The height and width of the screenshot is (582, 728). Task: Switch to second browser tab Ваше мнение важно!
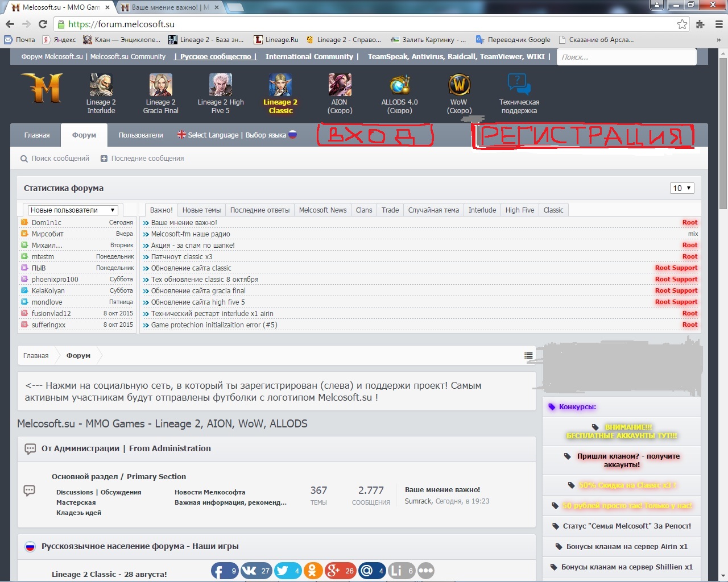point(171,7)
